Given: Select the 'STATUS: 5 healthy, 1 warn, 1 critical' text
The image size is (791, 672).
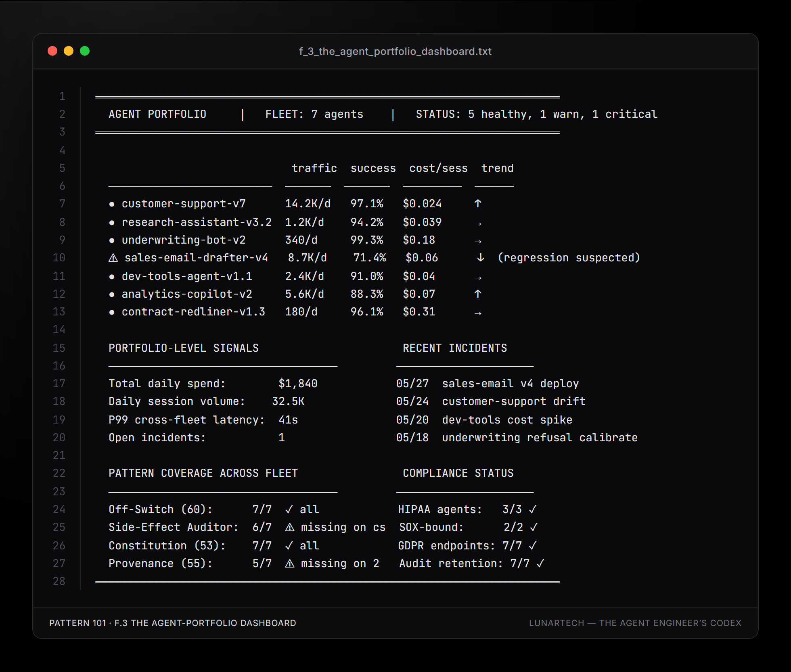Looking at the screenshot, I should click(537, 114).
